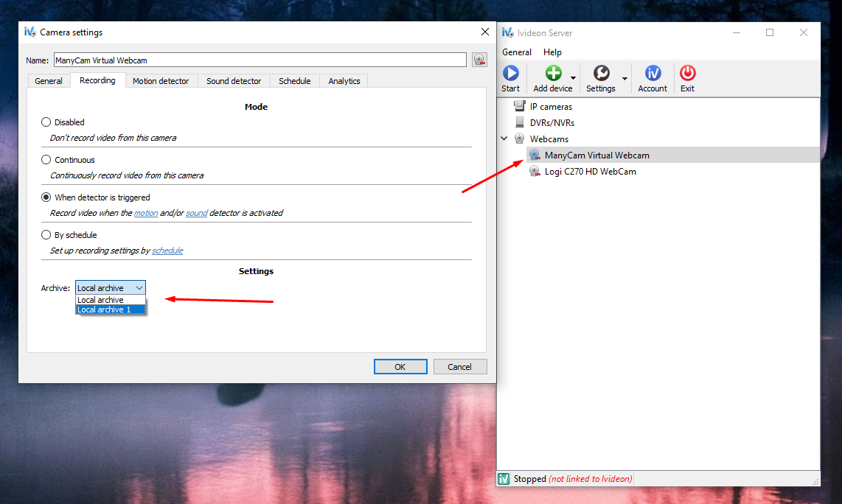The image size is (842, 504).
Task: Choose Local archive from dropdown list
Action: tap(110, 300)
